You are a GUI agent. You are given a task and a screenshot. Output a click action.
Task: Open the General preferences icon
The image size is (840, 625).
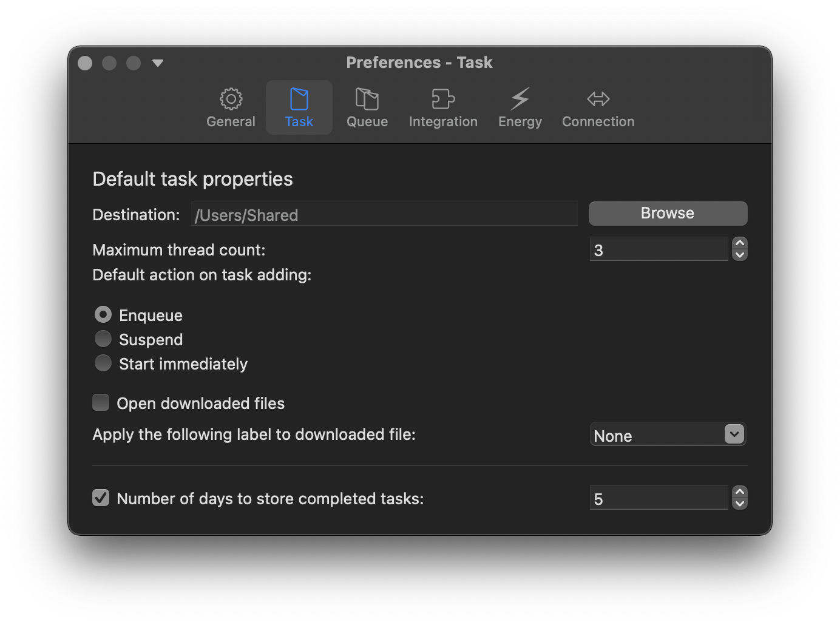pyautogui.click(x=231, y=106)
